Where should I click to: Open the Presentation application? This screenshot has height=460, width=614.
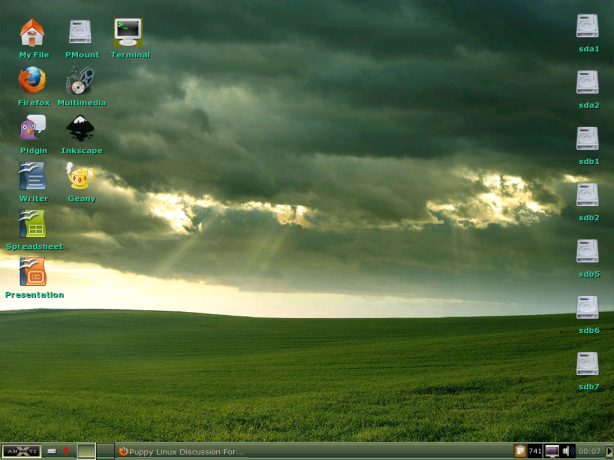pyautogui.click(x=33, y=272)
